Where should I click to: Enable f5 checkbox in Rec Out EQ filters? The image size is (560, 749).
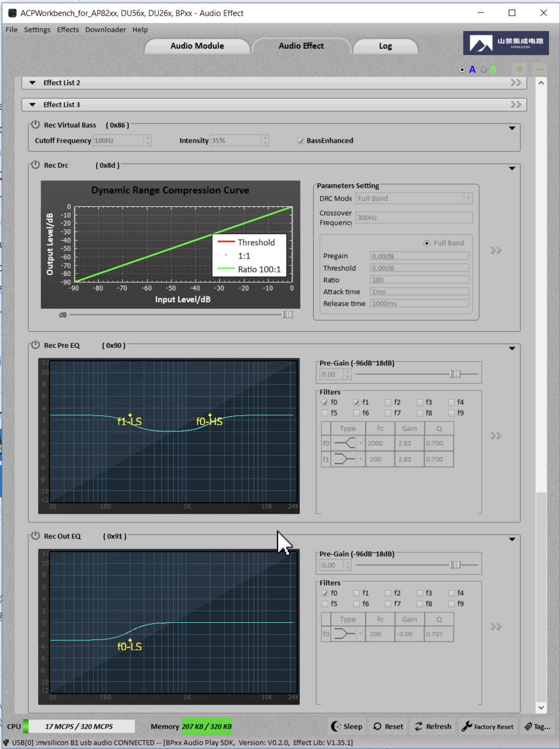coord(325,604)
